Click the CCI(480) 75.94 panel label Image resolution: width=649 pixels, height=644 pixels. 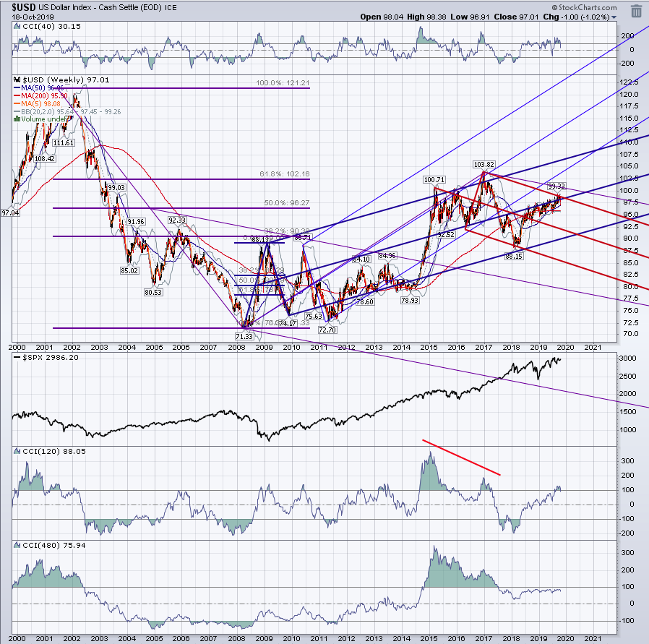(x=54, y=545)
